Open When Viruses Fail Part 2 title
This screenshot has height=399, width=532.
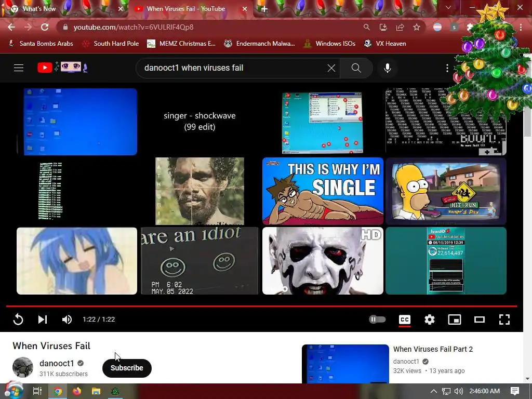[x=433, y=349]
